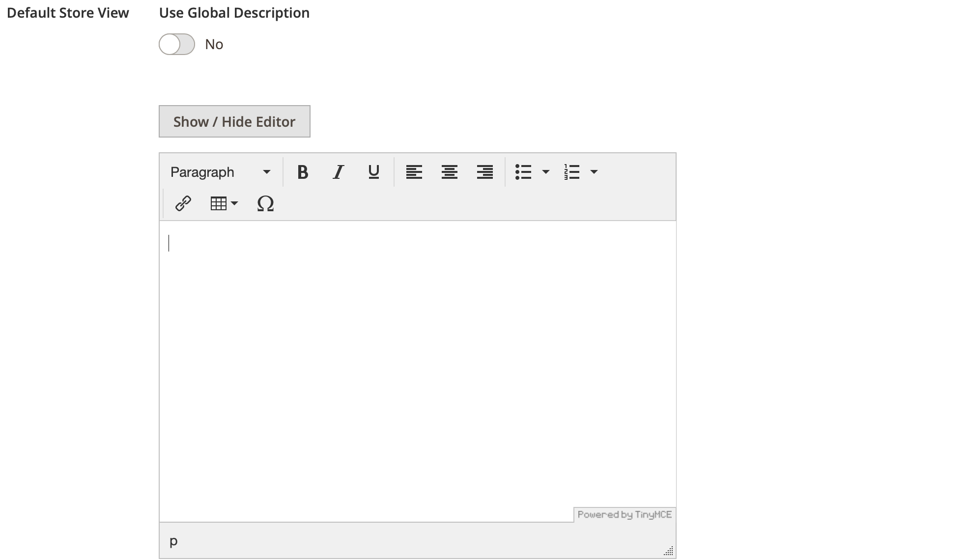
Task: Open the Powered by TinyMCE link
Action: (625, 514)
